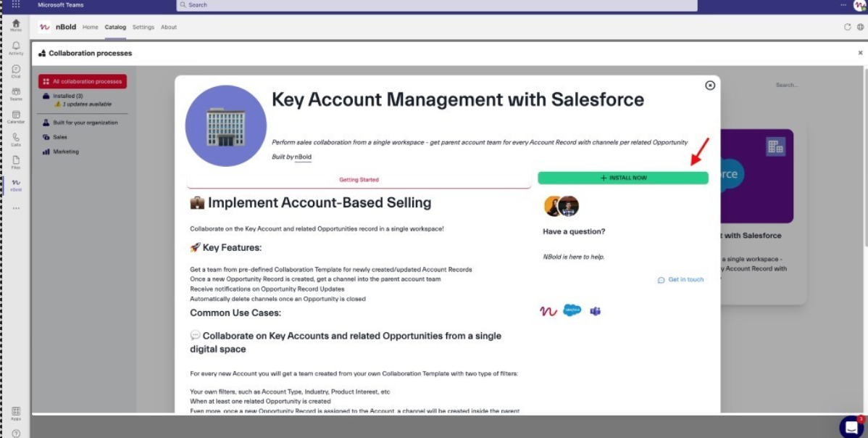Click the Teams search field
This screenshot has height=438, width=868.
coord(436,5)
